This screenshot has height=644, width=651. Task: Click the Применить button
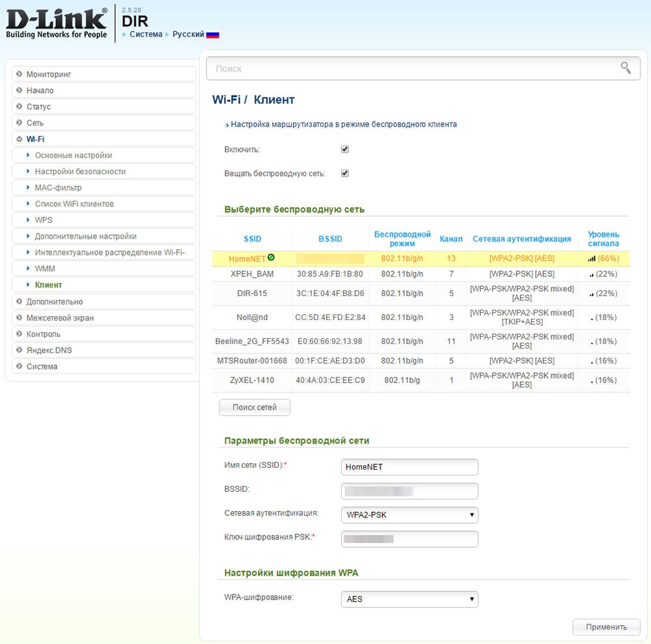[606, 627]
